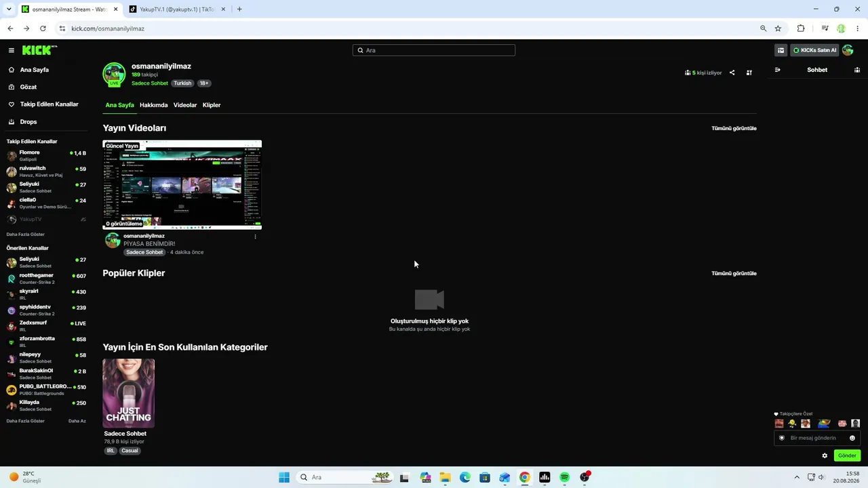Open the emoji picker in chat input
The height and width of the screenshot is (488, 868).
pos(852,438)
